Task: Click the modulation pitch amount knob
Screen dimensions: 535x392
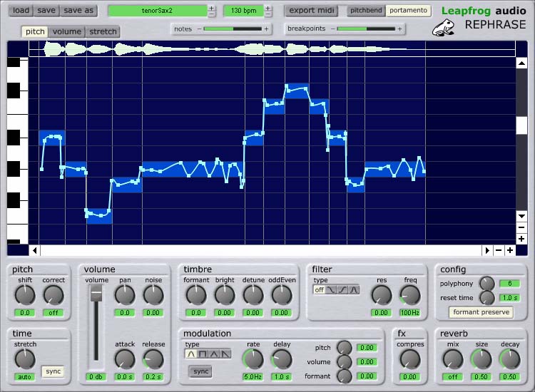Action: [345, 348]
